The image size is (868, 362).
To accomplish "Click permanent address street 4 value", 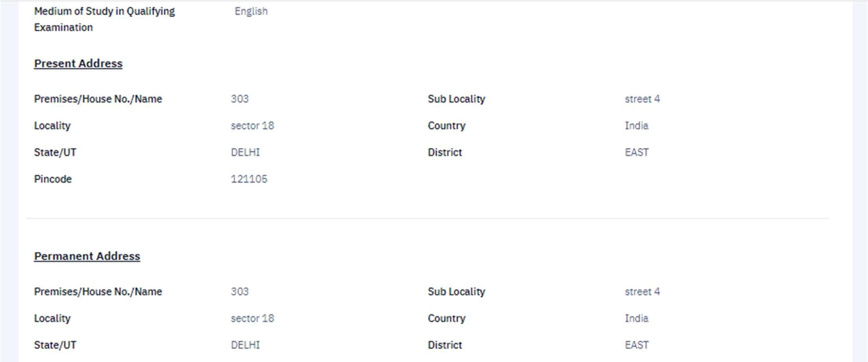I will [x=642, y=292].
